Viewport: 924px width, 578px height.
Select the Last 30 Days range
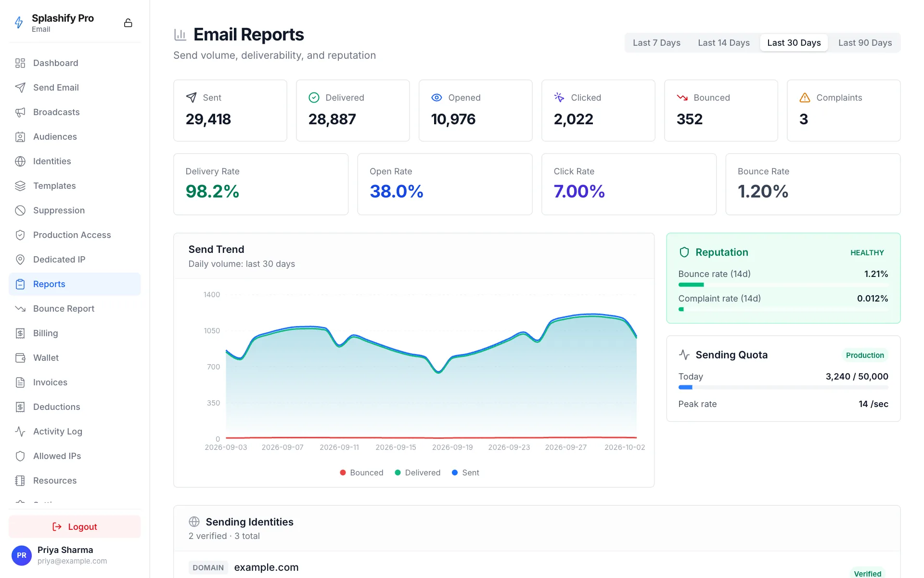click(x=794, y=43)
